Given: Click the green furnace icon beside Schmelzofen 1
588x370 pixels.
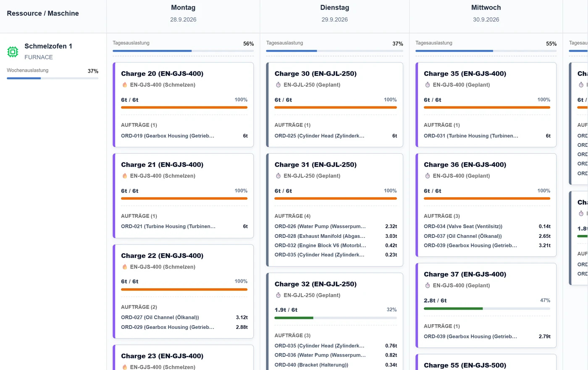Looking at the screenshot, I should point(13,52).
